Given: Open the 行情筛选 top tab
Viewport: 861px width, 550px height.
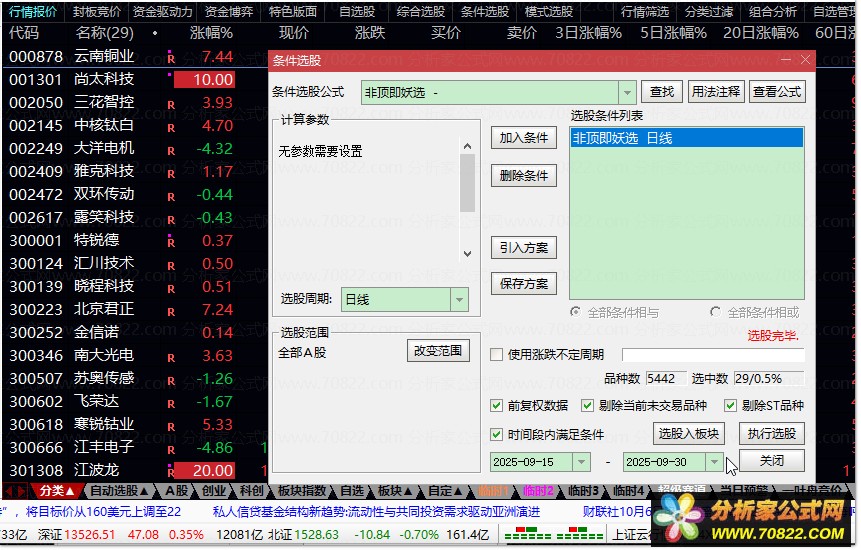Looking at the screenshot, I should 645,12.
